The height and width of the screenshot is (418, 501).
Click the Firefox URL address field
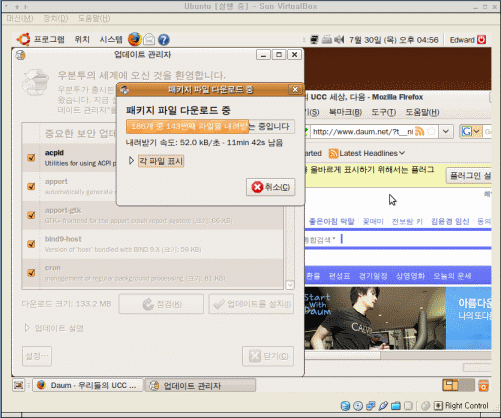[363, 131]
